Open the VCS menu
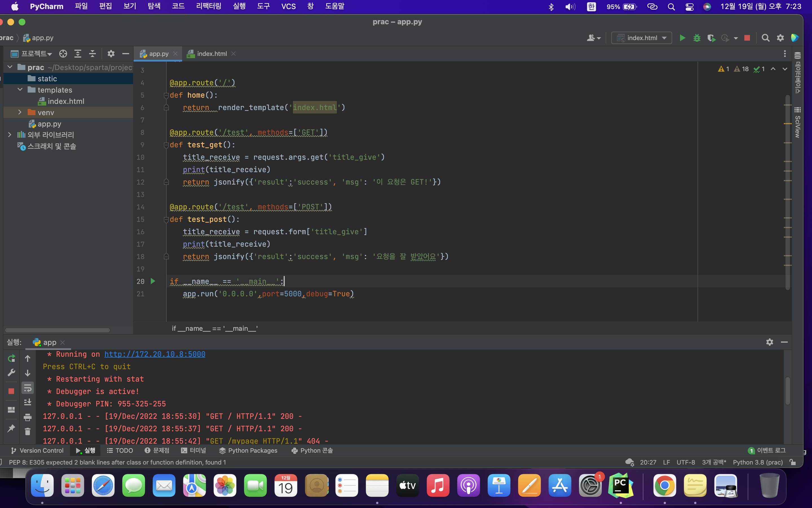The image size is (812, 508). [288, 6]
